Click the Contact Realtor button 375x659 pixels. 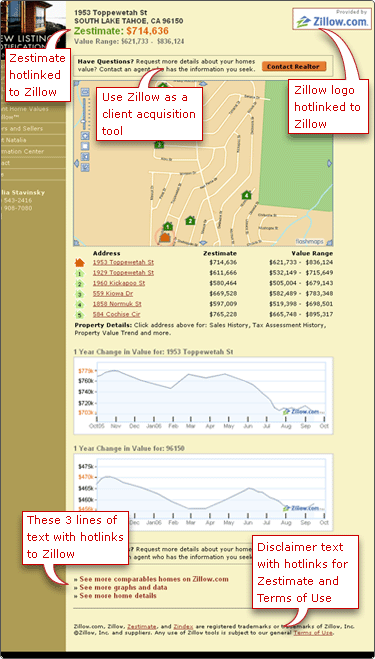point(294,66)
